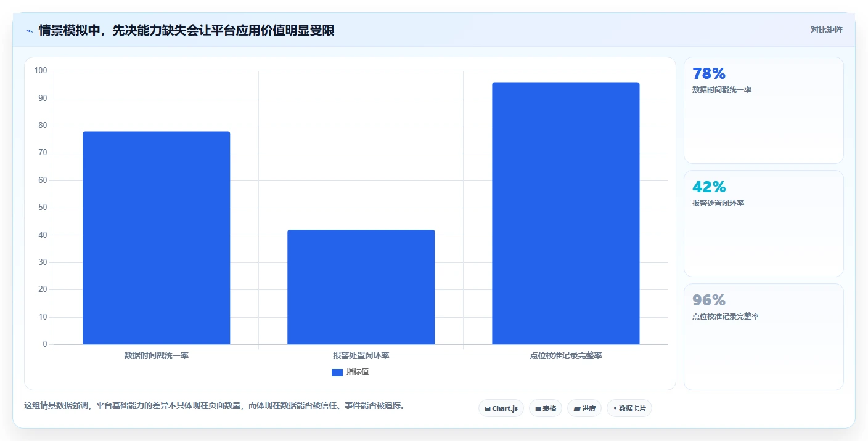Select the 表格 pill tag
Viewport: 868px width, 441px height.
click(x=546, y=408)
